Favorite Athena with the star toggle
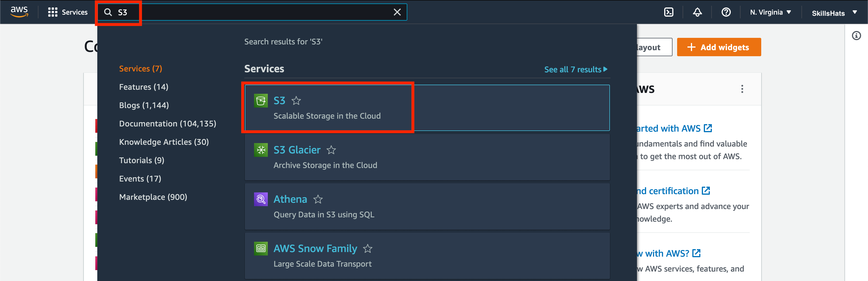The width and height of the screenshot is (868, 281). (318, 199)
